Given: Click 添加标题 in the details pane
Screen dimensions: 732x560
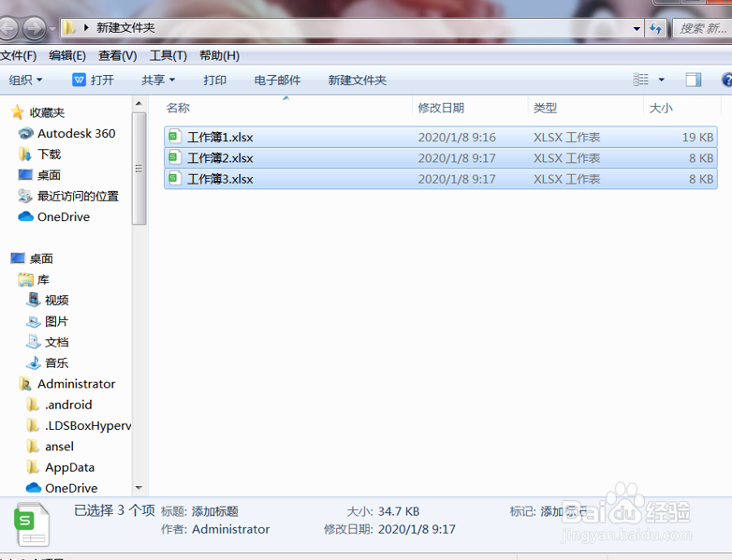Looking at the screenshot, I should click(214, 511).
